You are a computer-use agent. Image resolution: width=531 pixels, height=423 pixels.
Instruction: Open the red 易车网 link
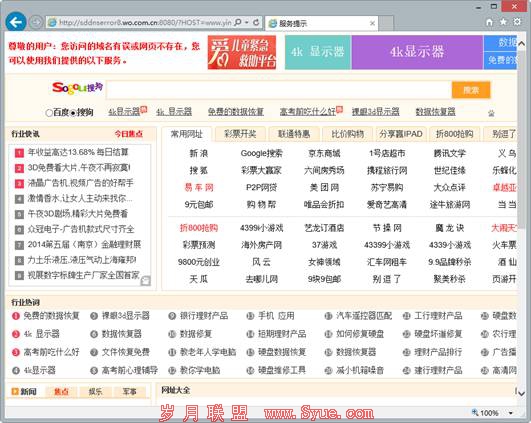(x=199, y=187)
